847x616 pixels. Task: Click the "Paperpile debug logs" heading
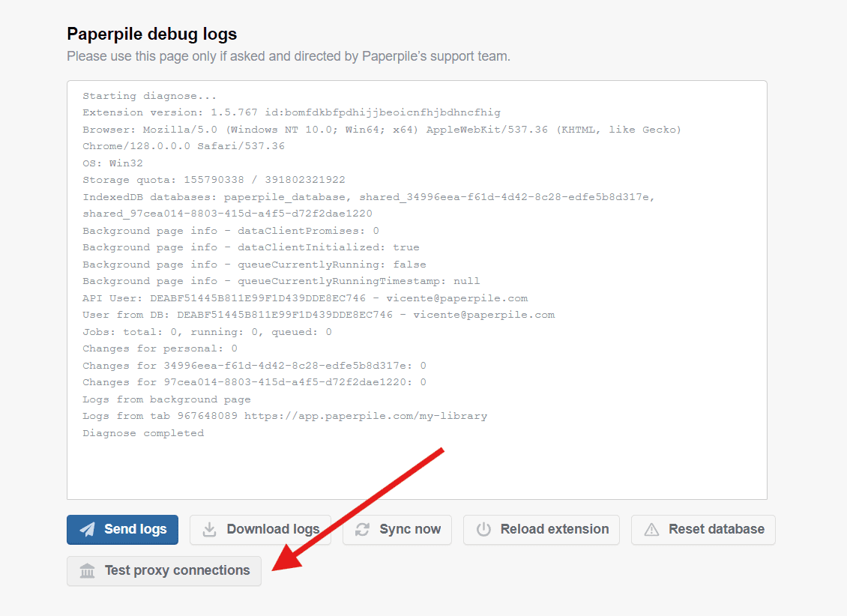pos(152,34)
